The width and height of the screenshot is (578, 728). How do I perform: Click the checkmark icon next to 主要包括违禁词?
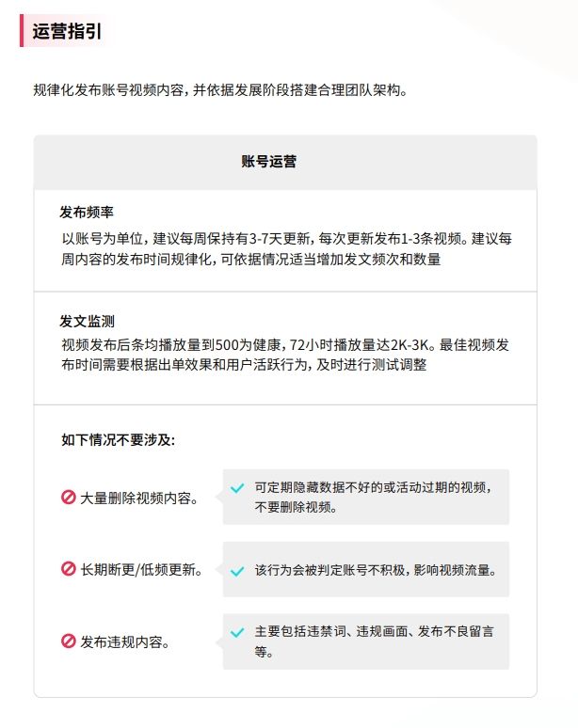click(237, 633)
